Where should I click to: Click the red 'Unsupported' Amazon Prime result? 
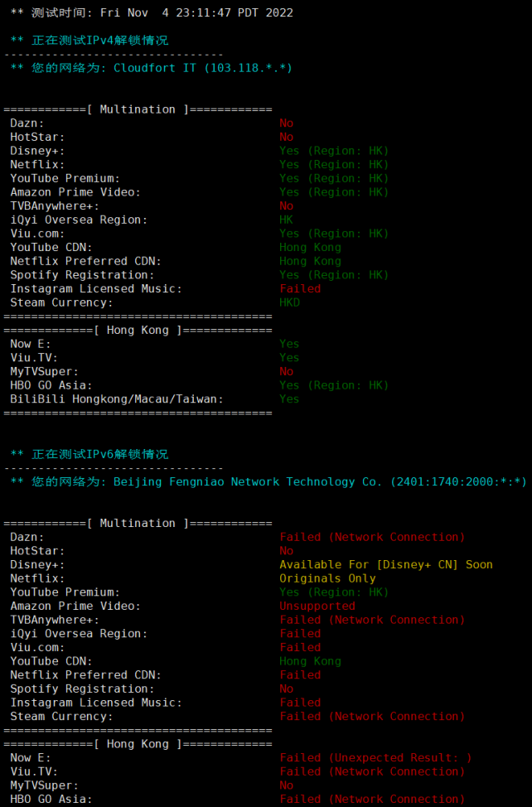pyautogui.click(x=317, y=606)
